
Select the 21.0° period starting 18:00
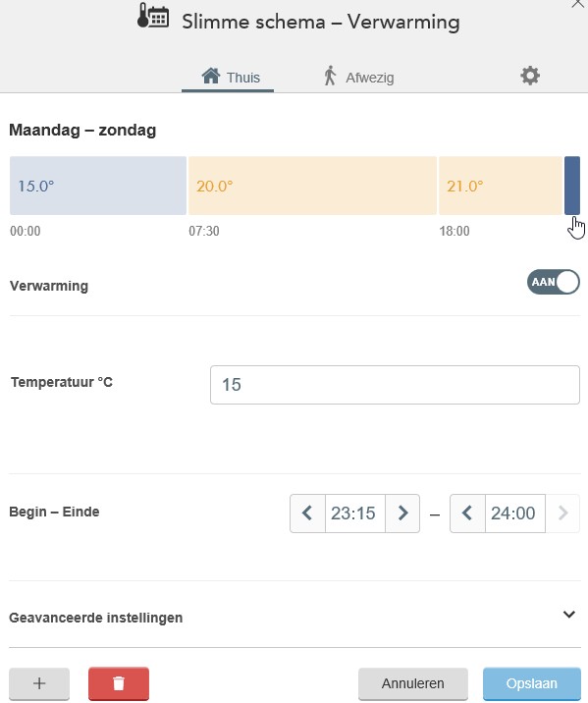501,186
